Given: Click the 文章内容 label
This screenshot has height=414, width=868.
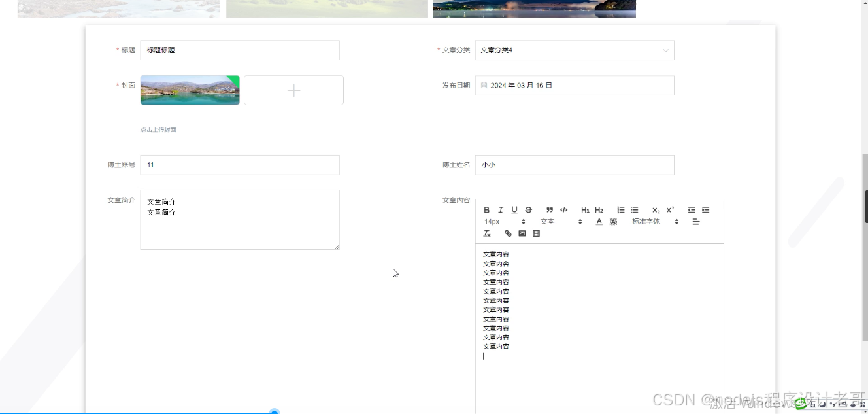Looking at the screenshot, I should click(456, 200).
